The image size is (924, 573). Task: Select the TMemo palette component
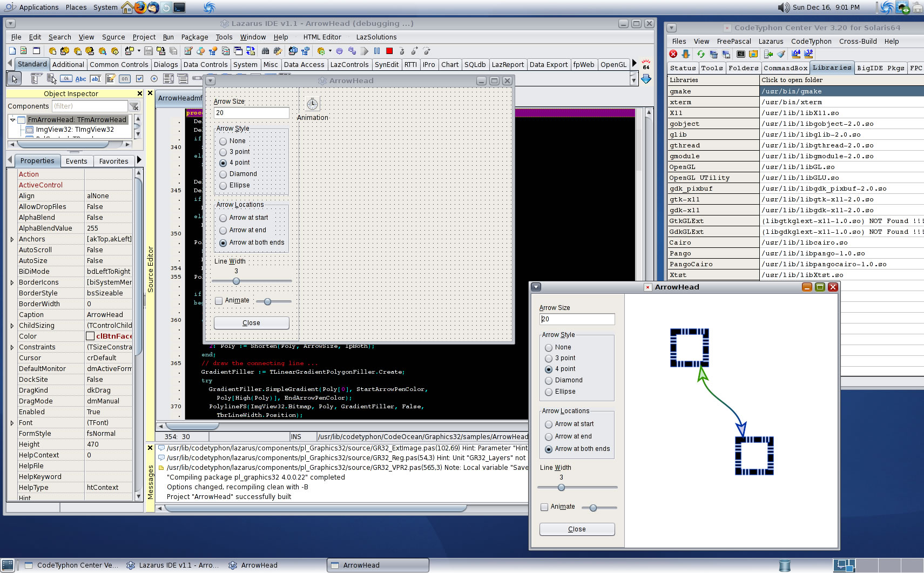pos(110,79)
